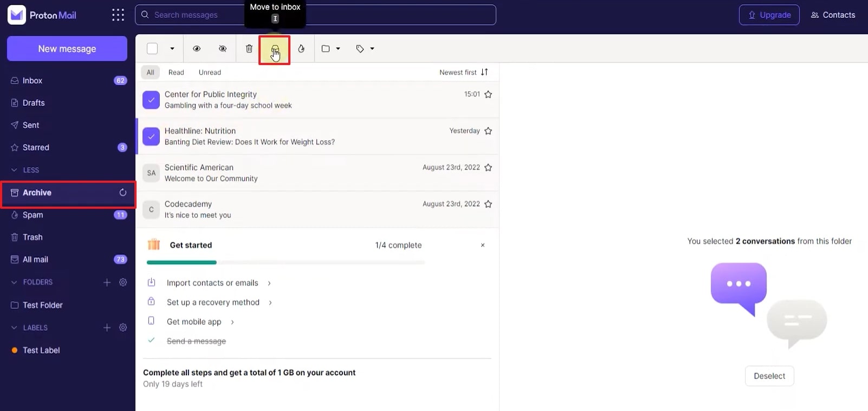
Task: Change Newest first sort order
Action: tap(464, 72)
